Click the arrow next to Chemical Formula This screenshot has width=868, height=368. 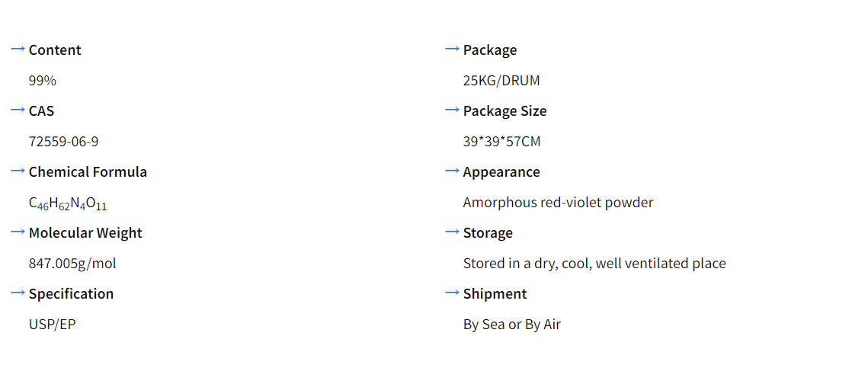click(x=18, y=171)
